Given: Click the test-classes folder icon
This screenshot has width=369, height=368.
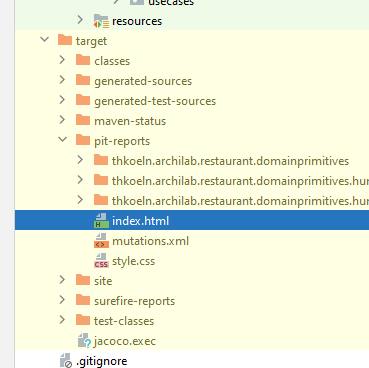Looking at the screenshot, I should click(x=83, y=320).
